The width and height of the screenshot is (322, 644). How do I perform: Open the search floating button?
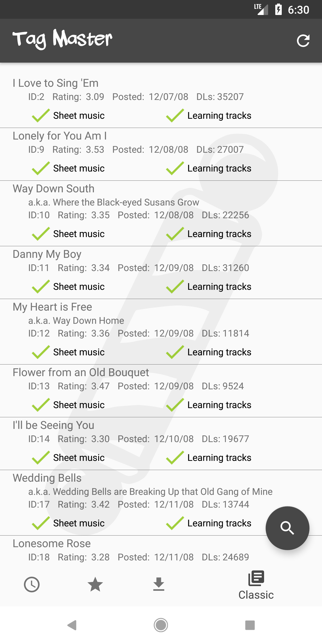tap(287, 528)
